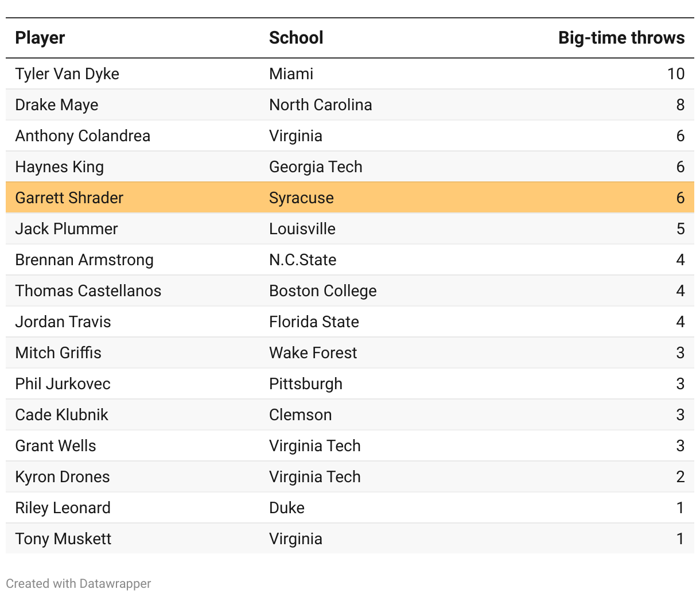The height and width of the screenshot is (597, 700).
Task: Select the Louisville school entry
Action: (x=302, y=229)
